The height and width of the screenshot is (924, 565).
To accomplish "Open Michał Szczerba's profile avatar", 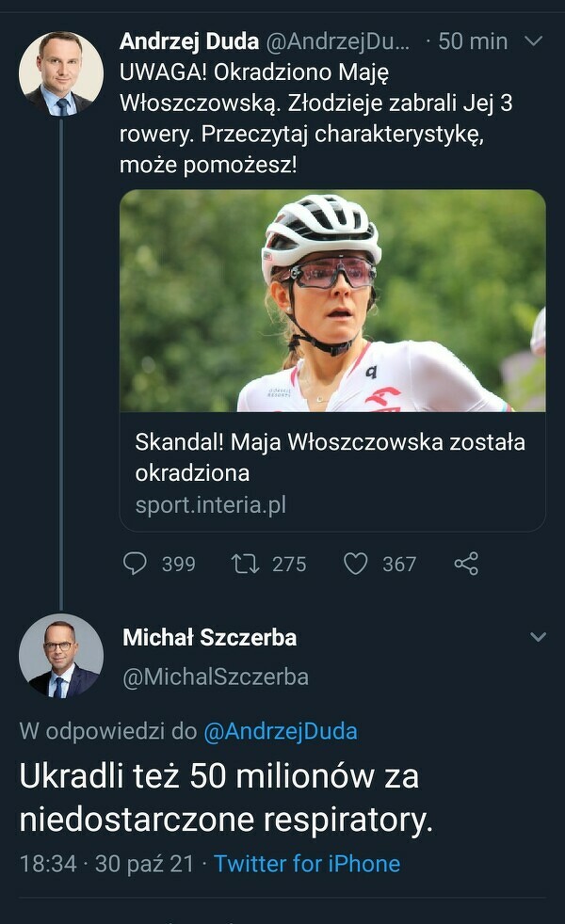I will [x=61, y=656].
